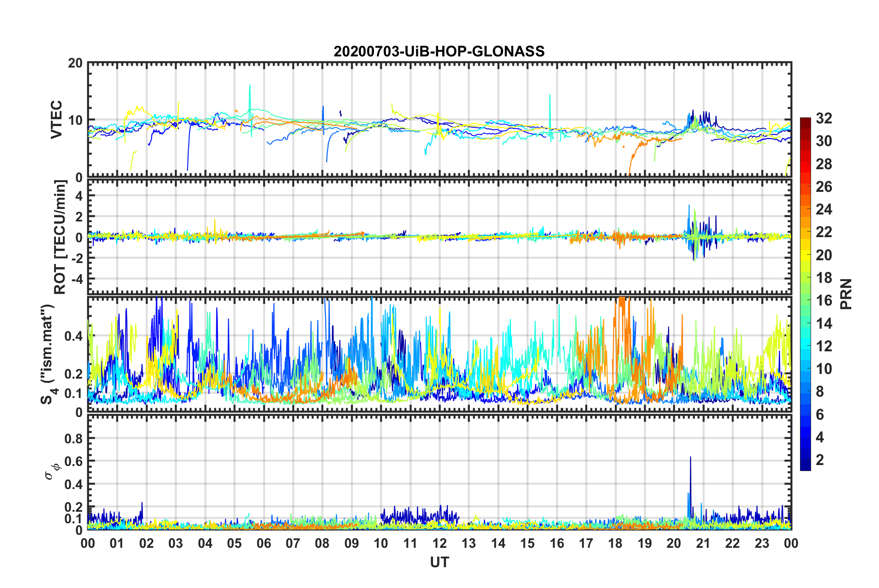Click colorbar tick label "20"

(824, 255)
